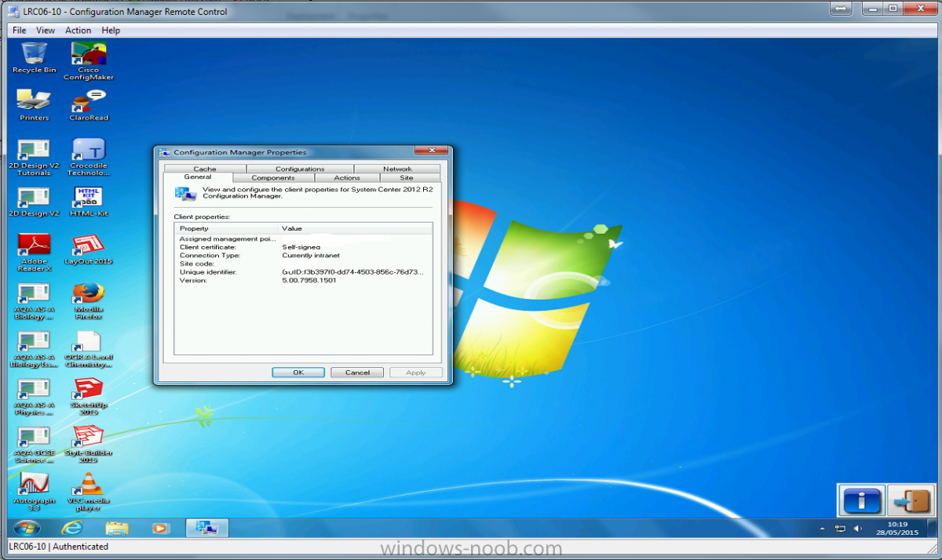Screen dimensions: 942x560
Task: Open the Printers desktop shortcut
Action: 34,106
